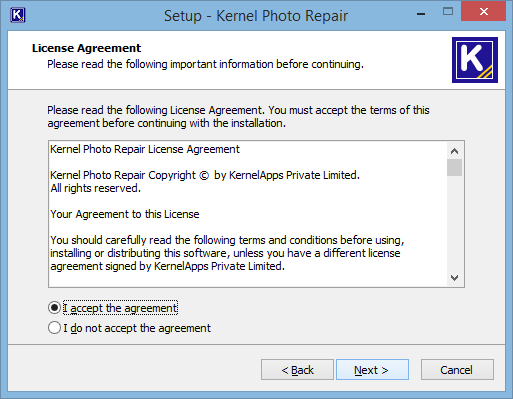The width and height of the screenshot is (513, 399).
Task: Go back with the Back button
Action: 297,369
